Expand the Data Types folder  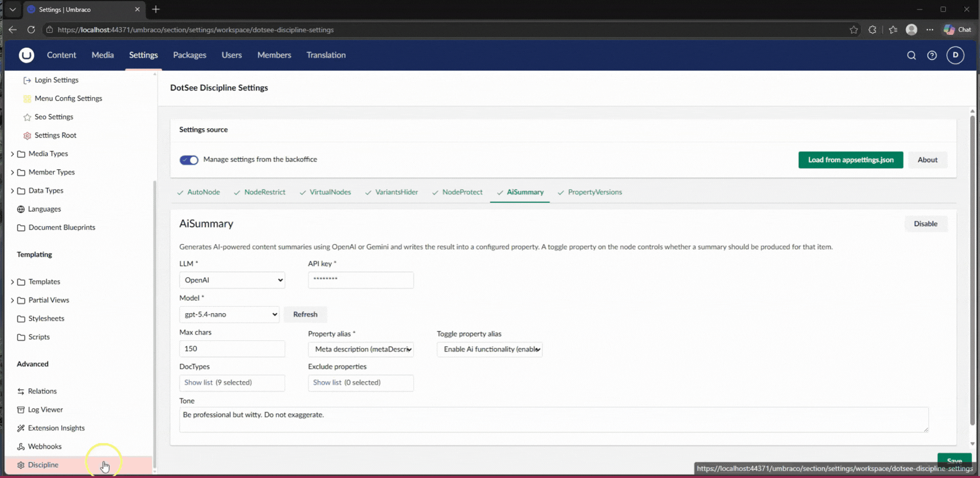tap(12, 191)
